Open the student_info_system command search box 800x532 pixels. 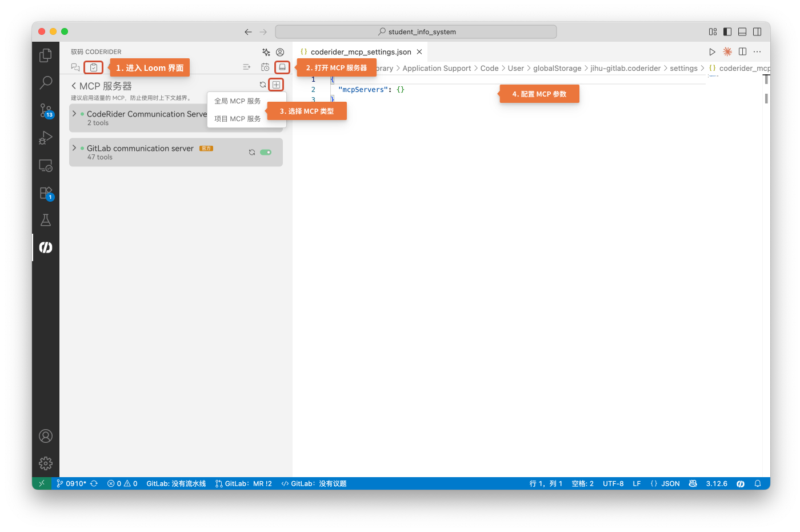click(x=416, y=32)
